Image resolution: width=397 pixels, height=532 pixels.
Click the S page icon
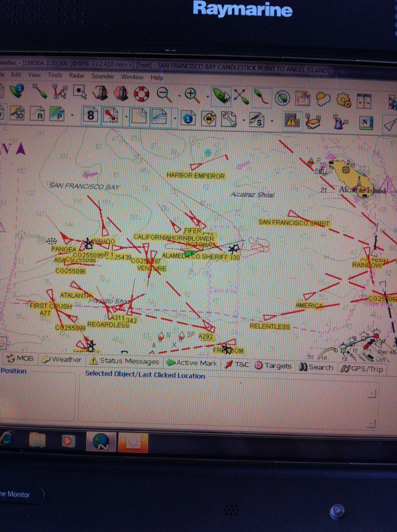tap(257, 120)
